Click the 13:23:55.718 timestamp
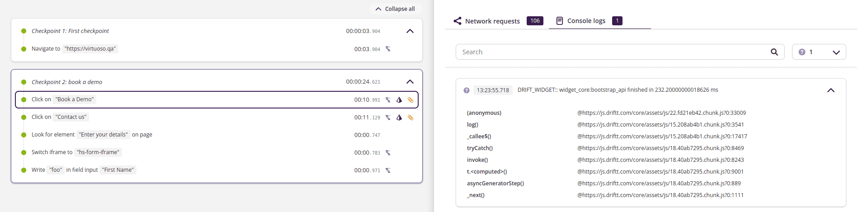Screen dimensions: 868x212 493,90
